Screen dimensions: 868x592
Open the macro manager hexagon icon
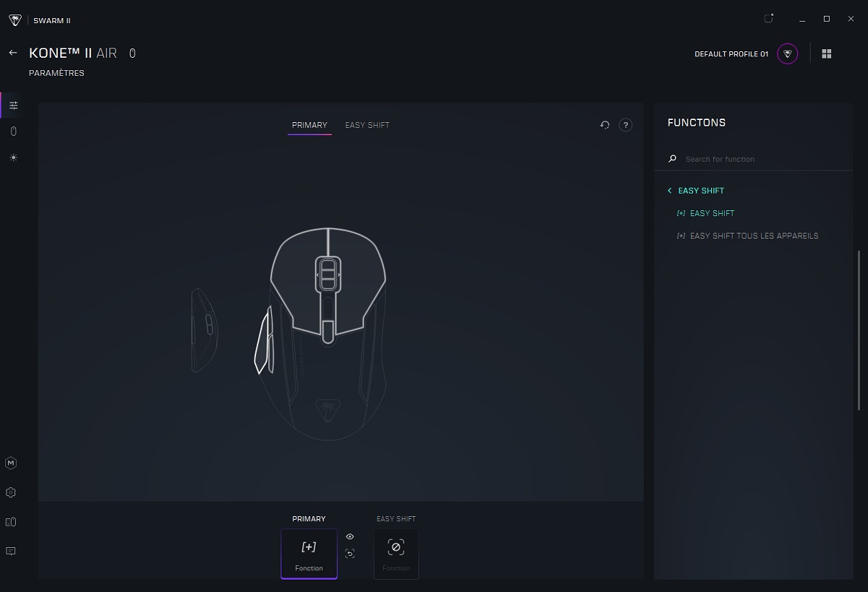click(x=11, y=463)
